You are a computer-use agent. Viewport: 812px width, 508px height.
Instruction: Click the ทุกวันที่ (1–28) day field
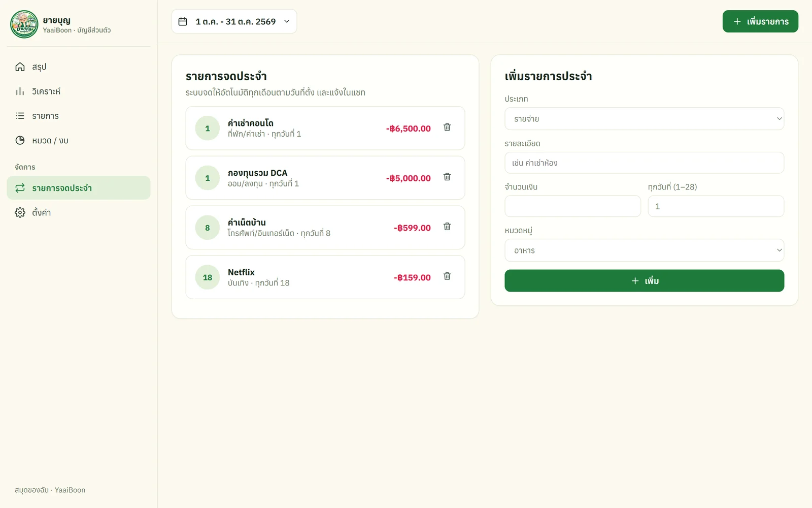(x=716, y=206)
